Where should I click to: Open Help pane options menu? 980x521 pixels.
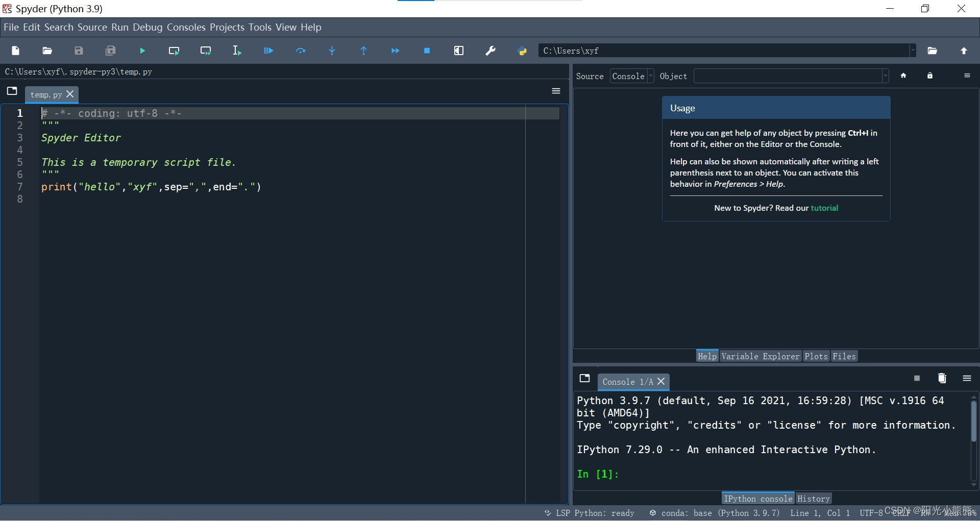967,76
